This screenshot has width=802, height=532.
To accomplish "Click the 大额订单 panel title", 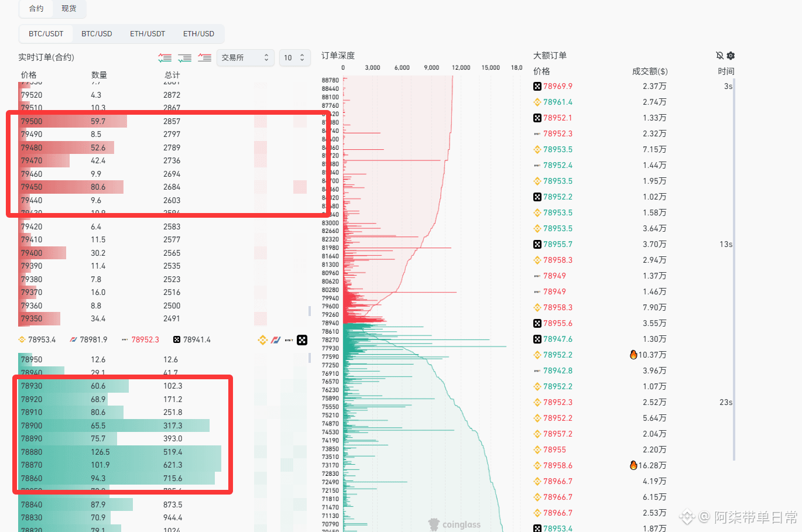I will point(550,56).
